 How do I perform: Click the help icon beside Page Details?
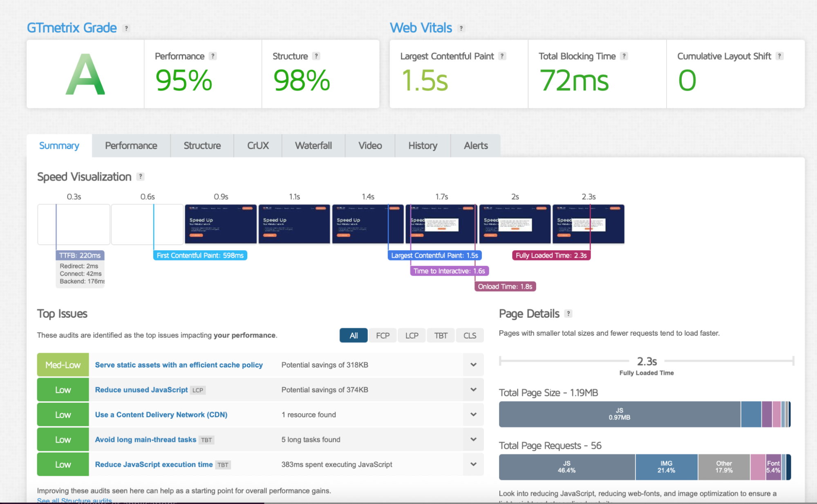568,313
